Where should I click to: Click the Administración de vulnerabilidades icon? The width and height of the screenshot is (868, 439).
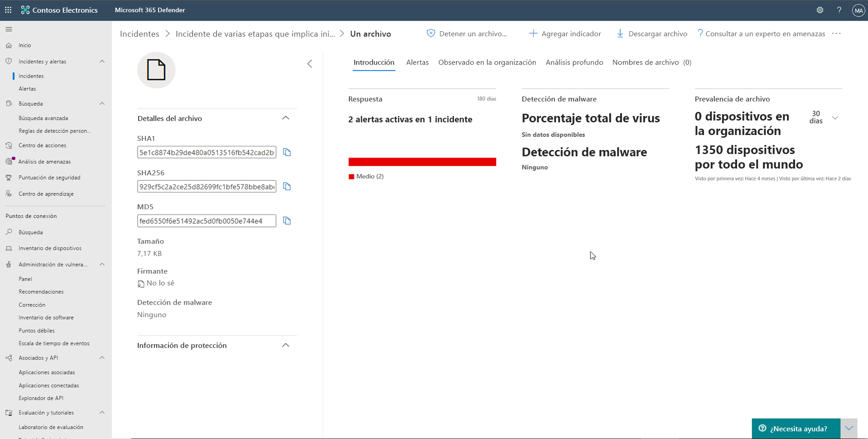[9, 264]
